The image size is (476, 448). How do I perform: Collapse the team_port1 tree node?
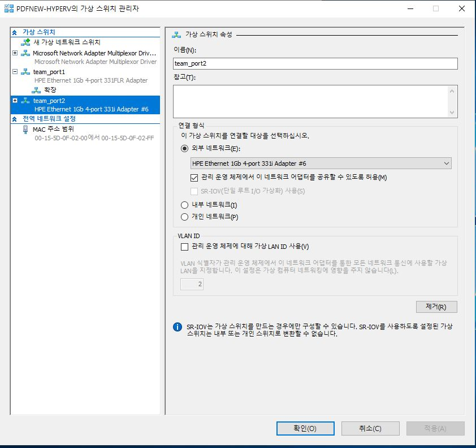pyautogui.click(x=15, y=72)
